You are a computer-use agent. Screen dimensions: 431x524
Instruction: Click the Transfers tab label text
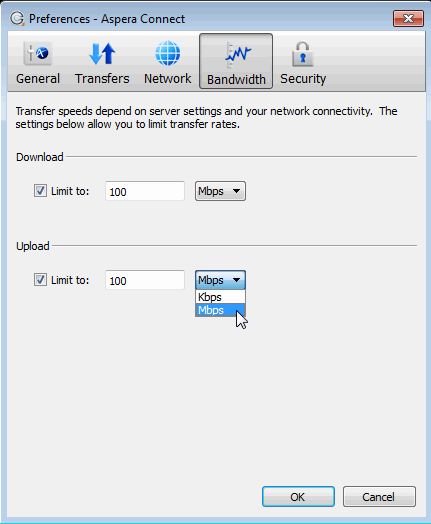(102, 79)
